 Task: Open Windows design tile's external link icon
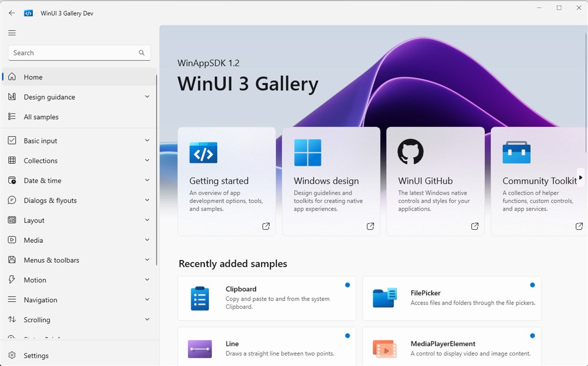[370, 226]
